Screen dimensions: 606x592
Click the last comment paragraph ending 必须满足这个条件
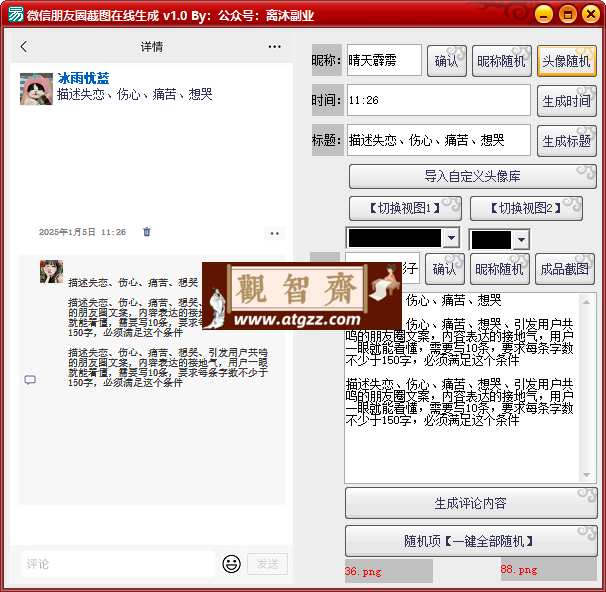pyautogui.click(x=168, y=367)
